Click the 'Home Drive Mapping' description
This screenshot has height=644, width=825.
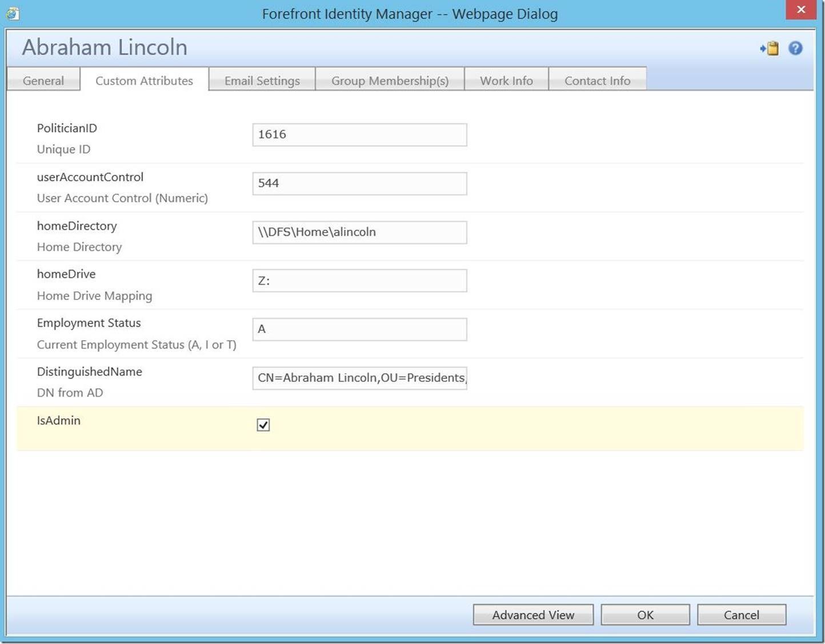point(95,296)
